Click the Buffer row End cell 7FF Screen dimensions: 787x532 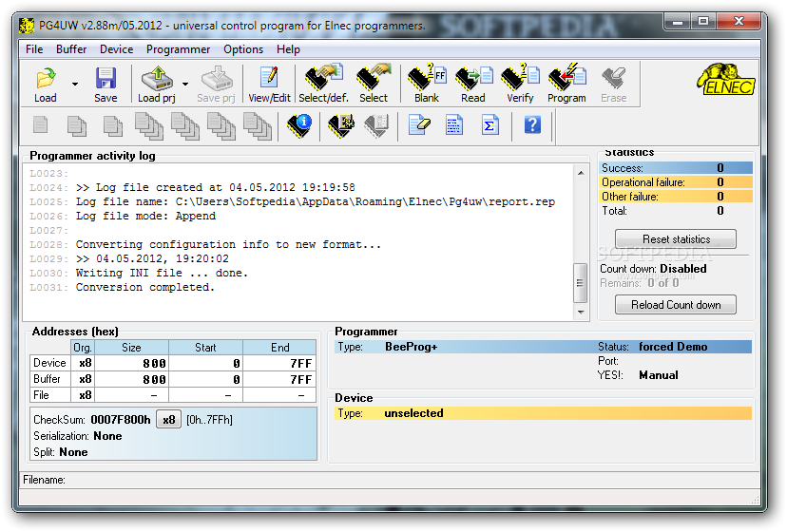tap(279, 379)
